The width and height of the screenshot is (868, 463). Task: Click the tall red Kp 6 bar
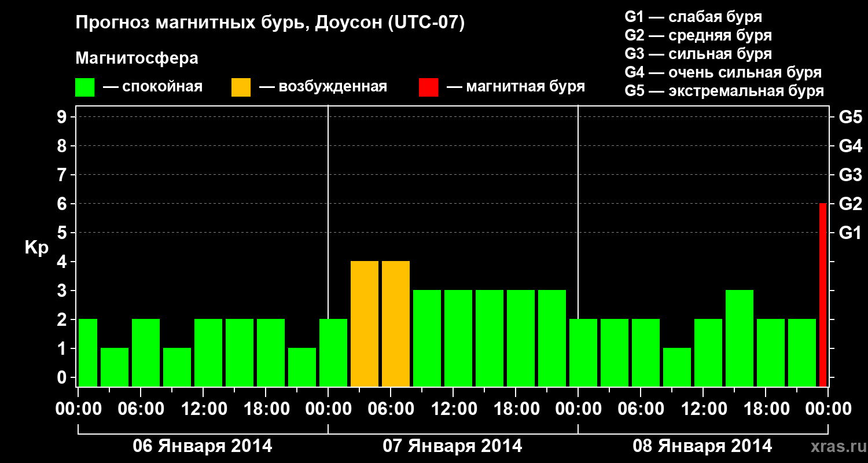(x=823, y=295)
